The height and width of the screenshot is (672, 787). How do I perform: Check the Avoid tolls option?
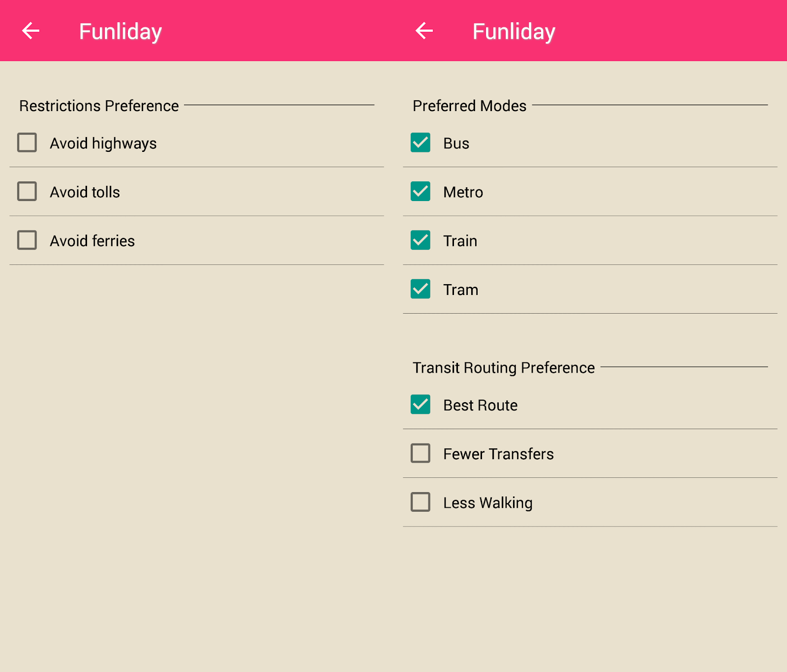click(x=27, y=191)
